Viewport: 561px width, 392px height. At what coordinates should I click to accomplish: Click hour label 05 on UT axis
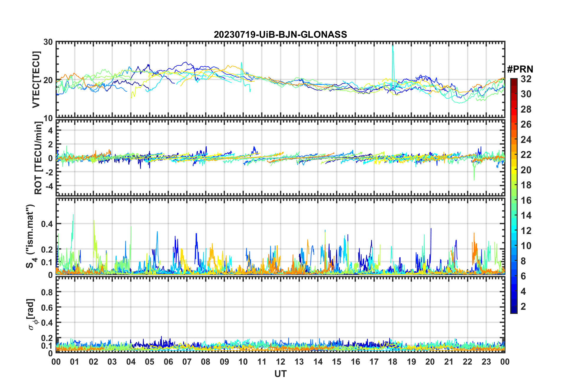coord(150,362)
